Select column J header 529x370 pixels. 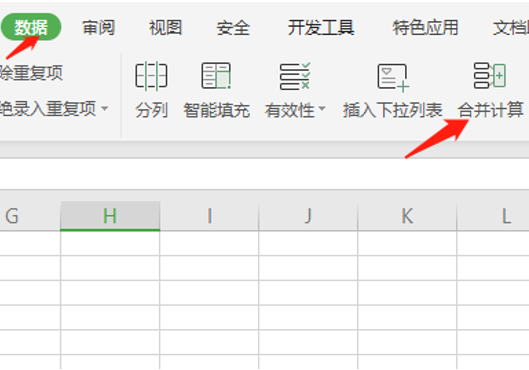tap(308, 216)
